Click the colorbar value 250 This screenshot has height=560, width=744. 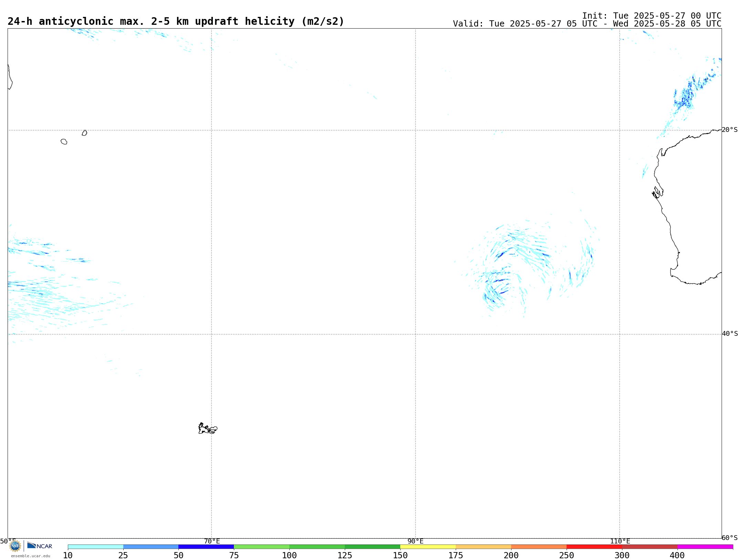tap(567, 556)
